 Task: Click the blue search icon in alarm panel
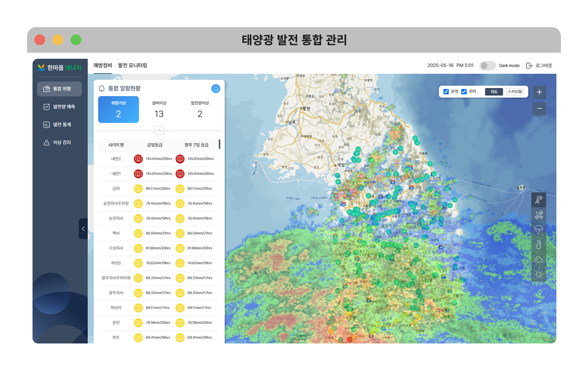point(216,89)
